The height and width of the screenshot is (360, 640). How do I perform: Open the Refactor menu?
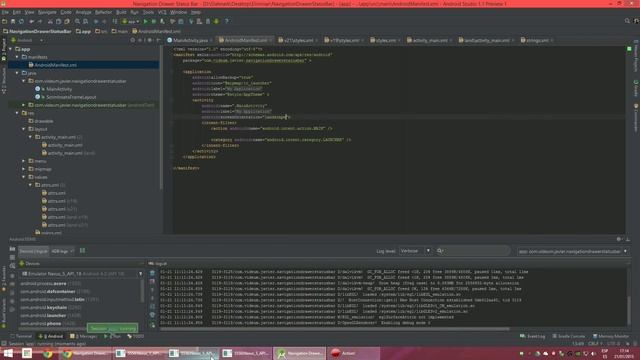pos(103,12)
